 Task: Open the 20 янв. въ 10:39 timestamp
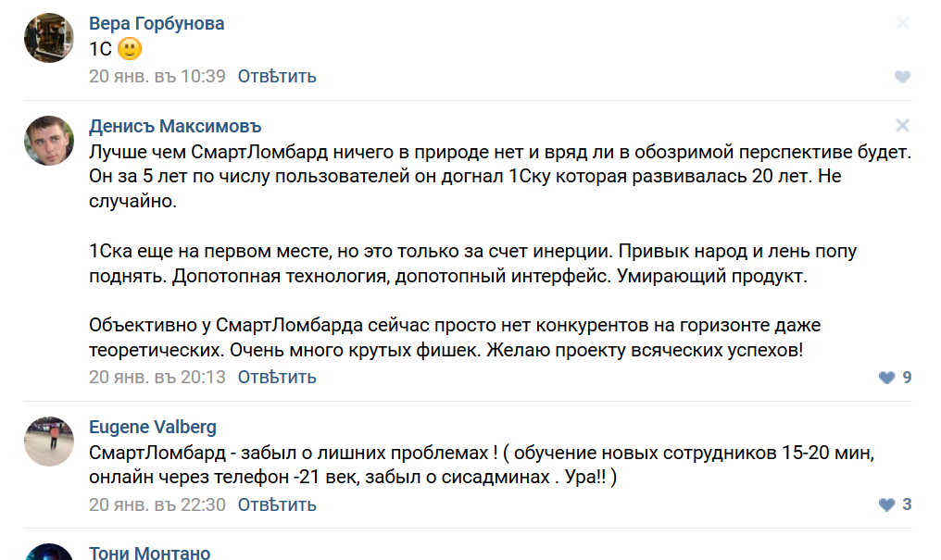(x=157, y=77)
